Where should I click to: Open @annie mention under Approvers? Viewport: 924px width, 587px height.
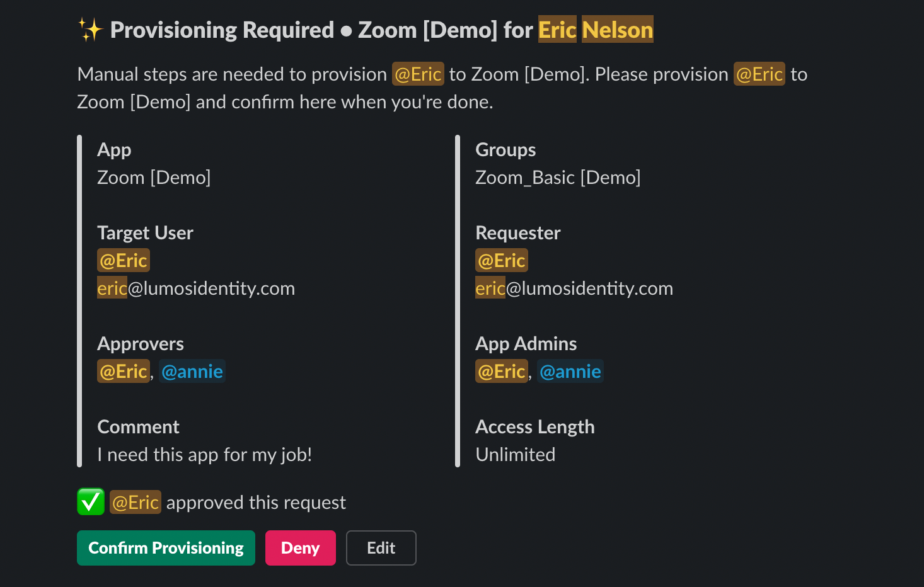192,371
